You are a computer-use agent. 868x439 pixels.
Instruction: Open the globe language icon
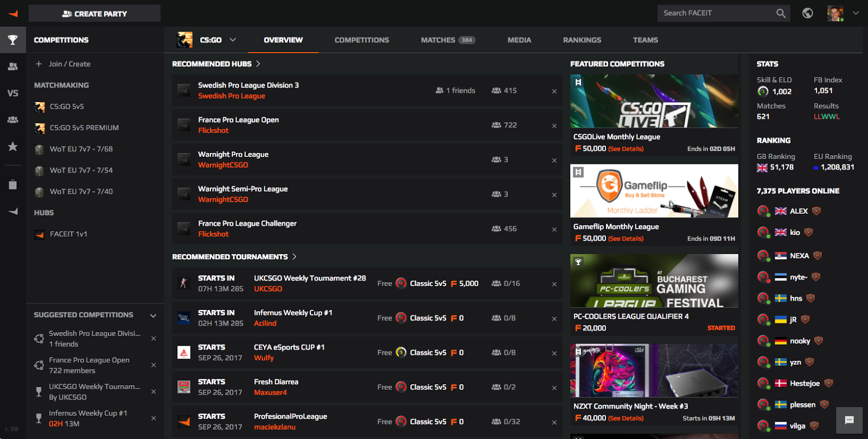[808, 13]
